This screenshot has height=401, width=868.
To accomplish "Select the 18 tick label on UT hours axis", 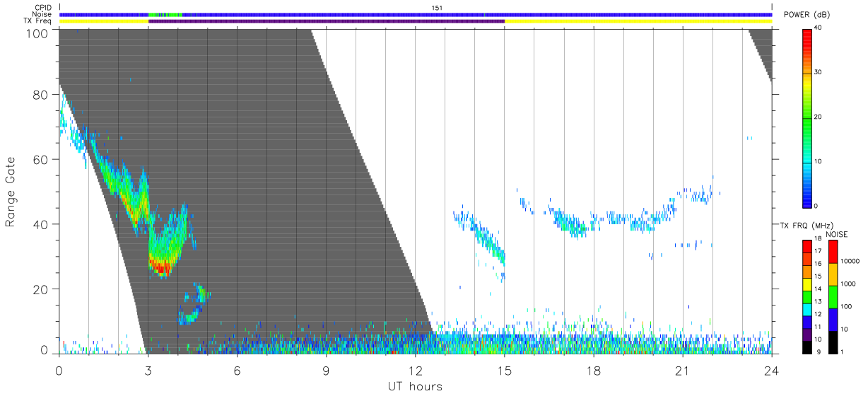I will [x=593, y=371].
